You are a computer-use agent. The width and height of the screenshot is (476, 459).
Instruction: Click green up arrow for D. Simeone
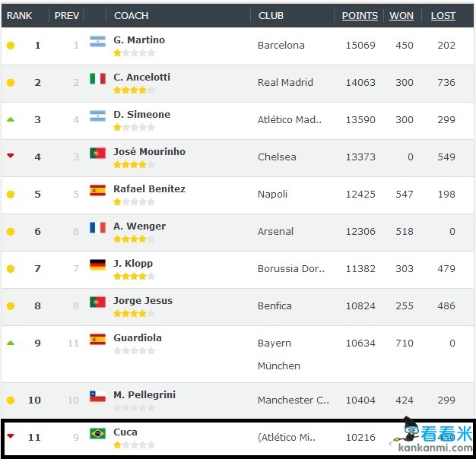coord(11,119)
